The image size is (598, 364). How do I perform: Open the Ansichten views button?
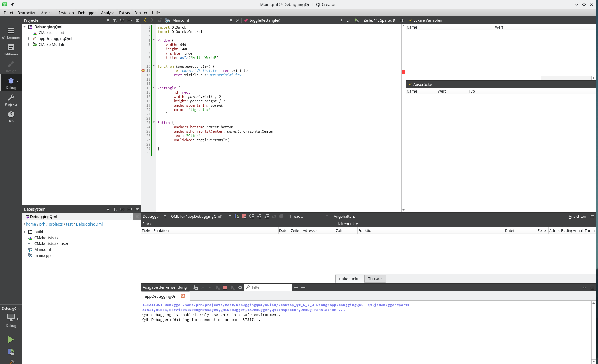[577, 216]
